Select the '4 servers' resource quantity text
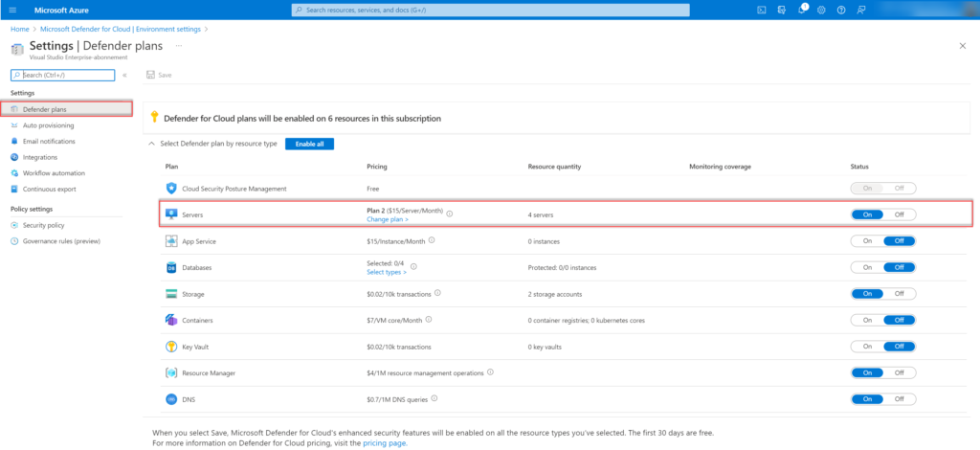 click(541, 215)
